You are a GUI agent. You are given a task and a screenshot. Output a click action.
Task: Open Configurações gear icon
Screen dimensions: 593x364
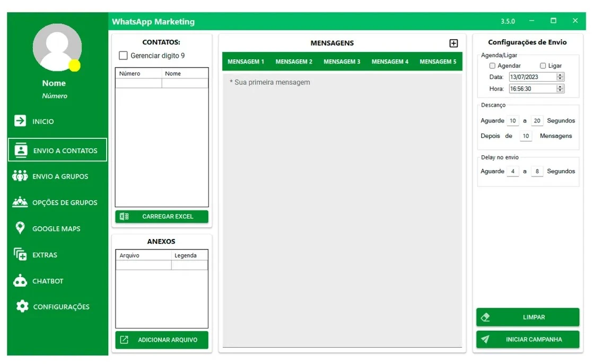pos(22,306)
